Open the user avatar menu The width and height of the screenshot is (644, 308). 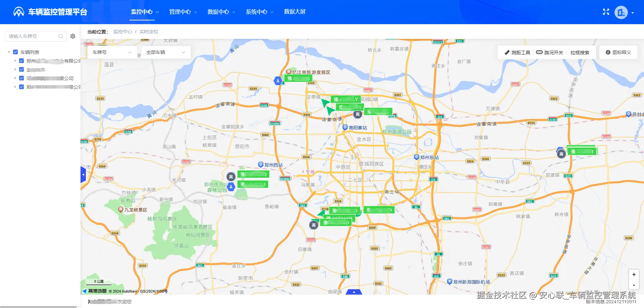(x=621, y=12)
